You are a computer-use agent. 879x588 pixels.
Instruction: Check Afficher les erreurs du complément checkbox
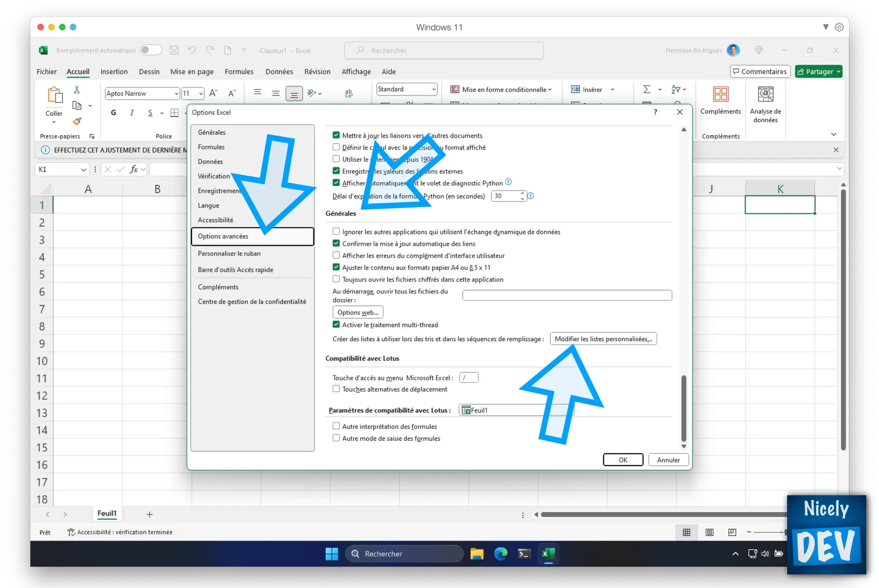pyautogui.click(x=336, y=255)
